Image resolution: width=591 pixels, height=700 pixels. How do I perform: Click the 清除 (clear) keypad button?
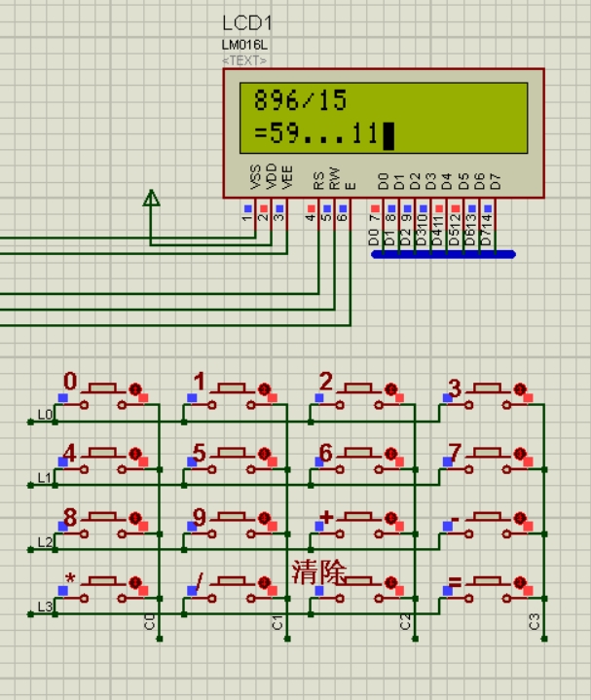click(x=359, y=590)
